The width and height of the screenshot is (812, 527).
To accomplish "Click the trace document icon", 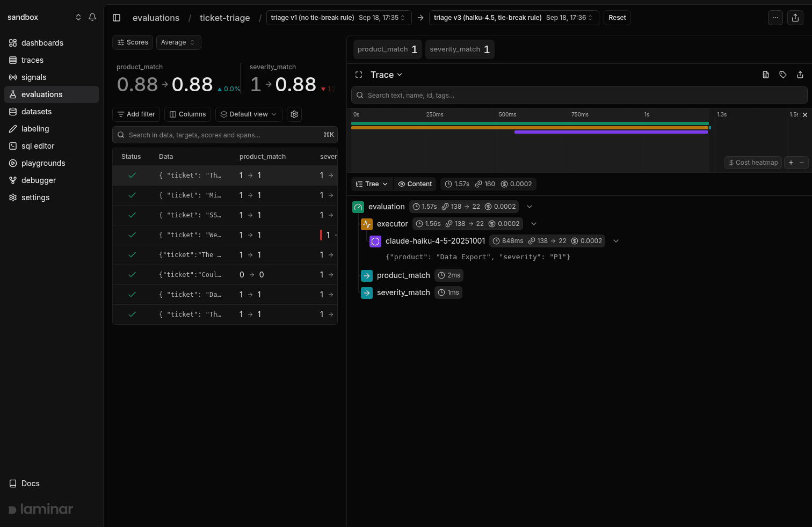I will [x=766, y=75].
